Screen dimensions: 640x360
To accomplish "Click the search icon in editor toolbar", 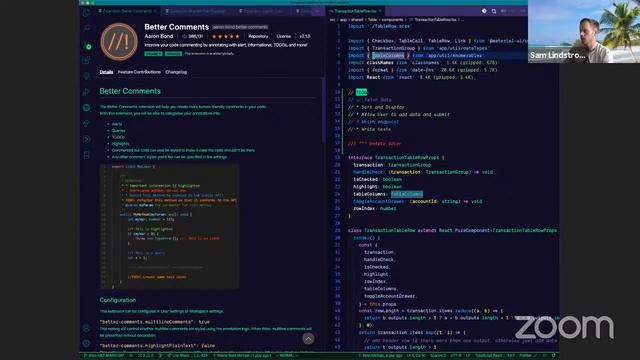I will (x=494, y=11).
